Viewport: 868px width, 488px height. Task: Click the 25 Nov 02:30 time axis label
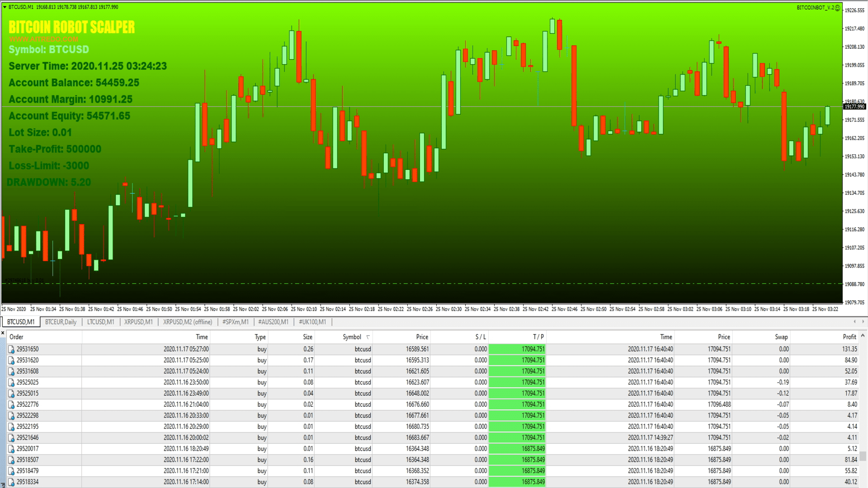click(448, 310)
